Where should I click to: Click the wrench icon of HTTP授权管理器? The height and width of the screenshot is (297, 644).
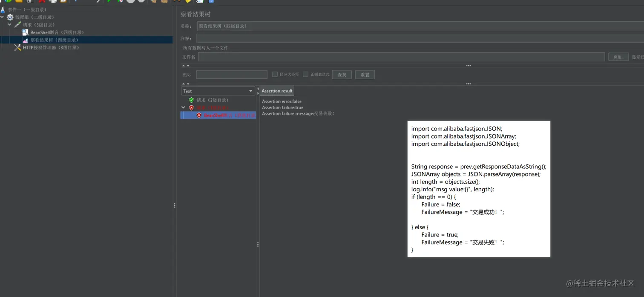point(17,48)
